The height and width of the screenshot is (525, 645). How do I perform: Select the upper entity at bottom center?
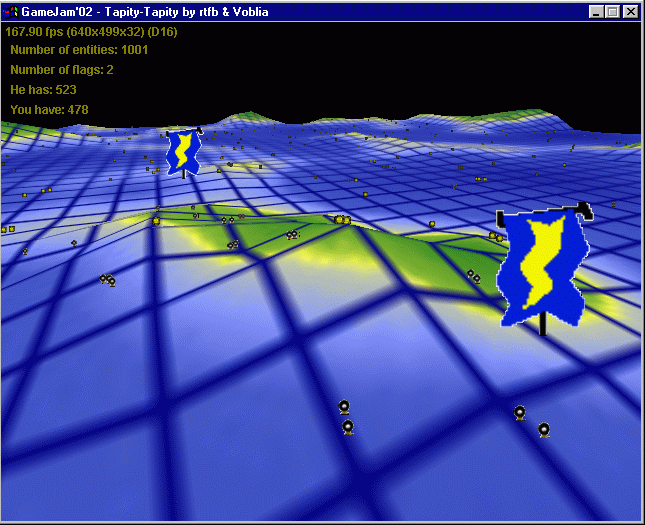tap(344, 407)
